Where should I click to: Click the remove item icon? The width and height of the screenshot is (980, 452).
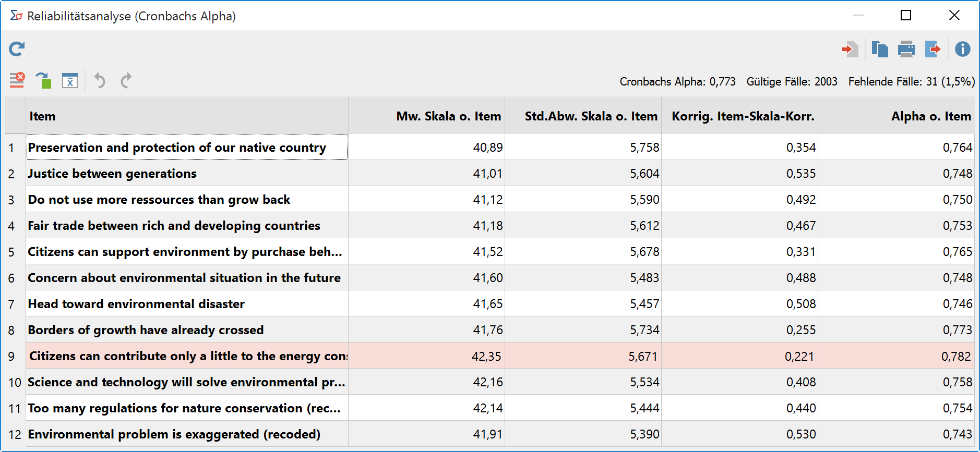pos(17,80)
